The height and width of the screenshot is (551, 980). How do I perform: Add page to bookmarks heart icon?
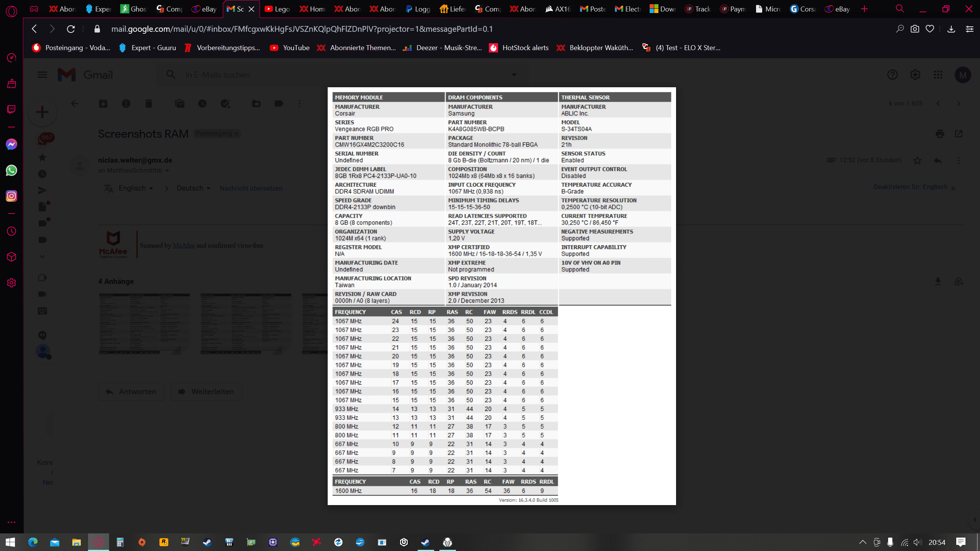[930, 29]
